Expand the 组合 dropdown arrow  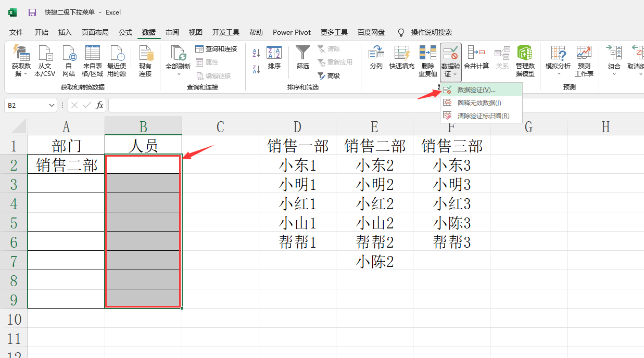614,74
